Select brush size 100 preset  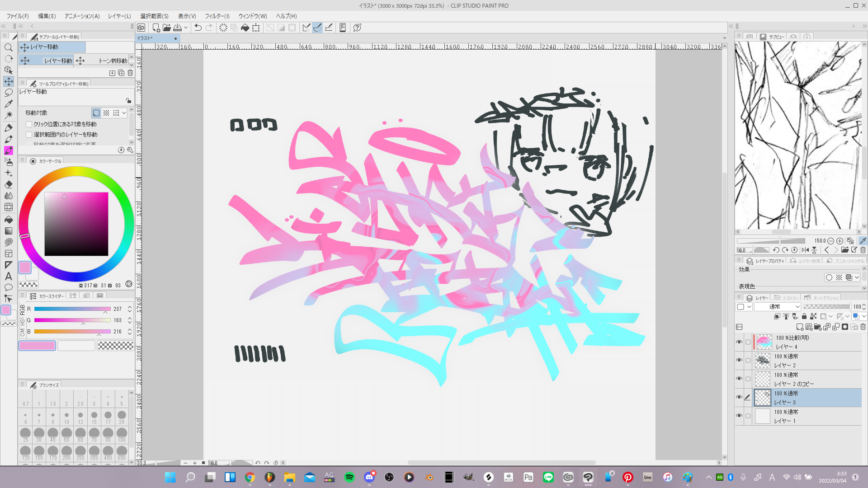122,434
